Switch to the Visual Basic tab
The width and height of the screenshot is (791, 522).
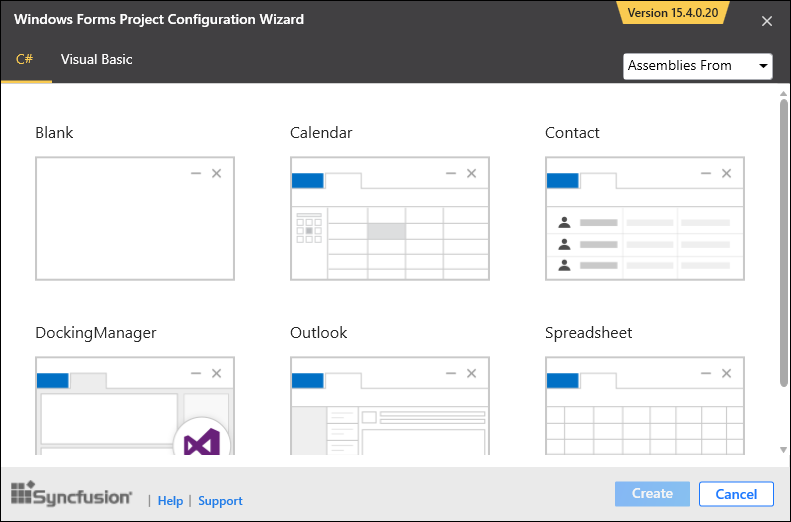coord(96,59)
